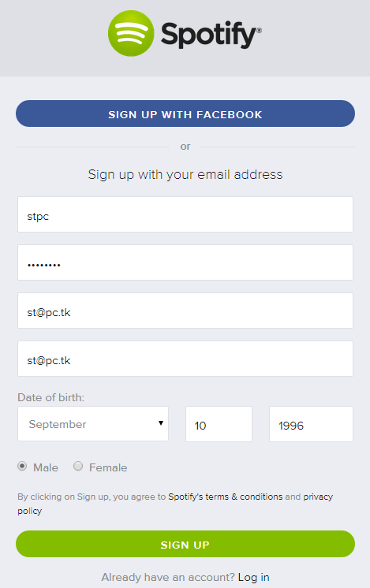
Task: Click into the password field
Action: 185,262
